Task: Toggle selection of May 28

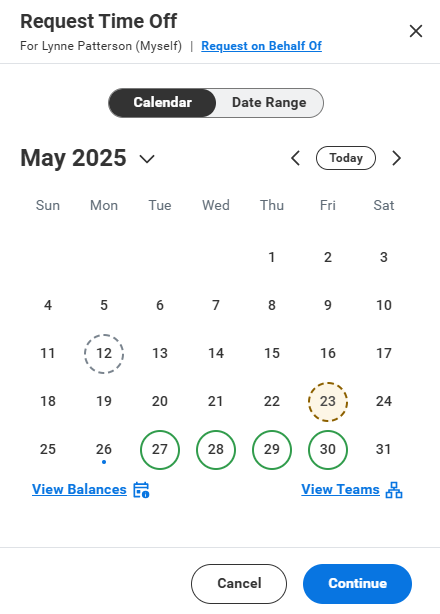Action: pos(216,450)
